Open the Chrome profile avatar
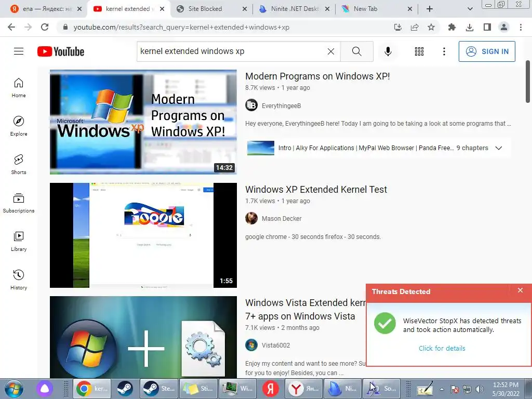532x399 pixels. tap(504, 27)
